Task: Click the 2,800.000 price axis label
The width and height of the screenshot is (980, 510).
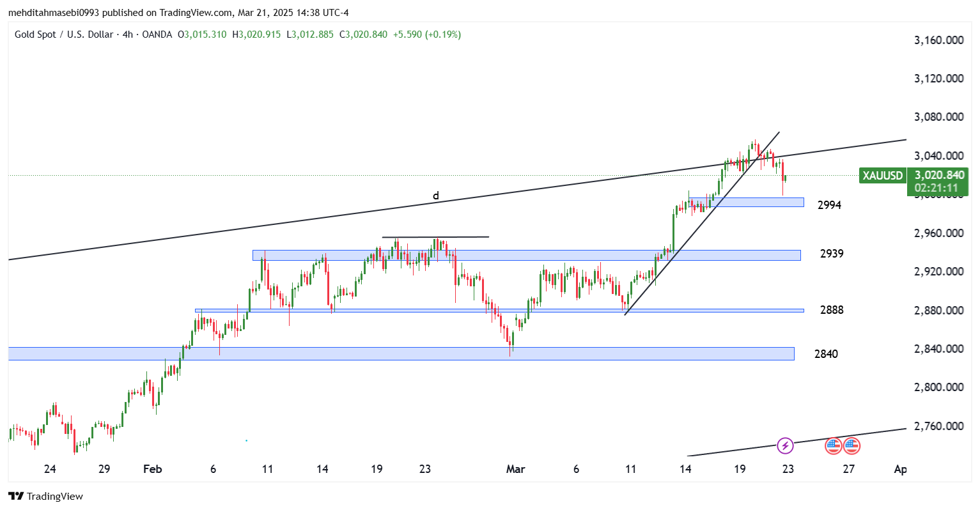Action: (938, 387)
